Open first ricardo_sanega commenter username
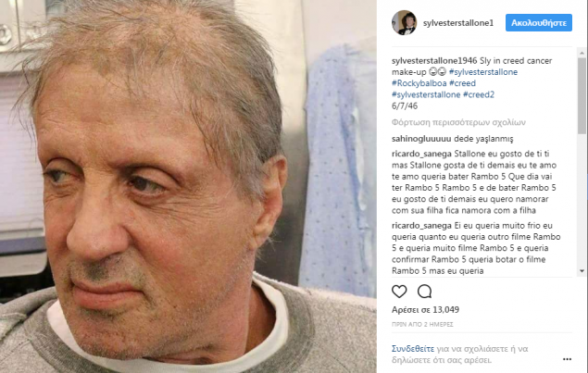The image size is (588, 373). pos(421,154)
